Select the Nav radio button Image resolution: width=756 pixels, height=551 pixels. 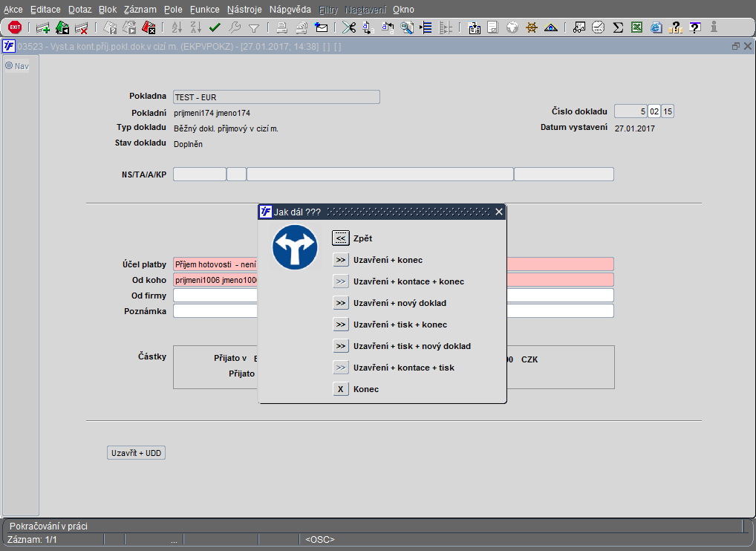click(10, 65)
